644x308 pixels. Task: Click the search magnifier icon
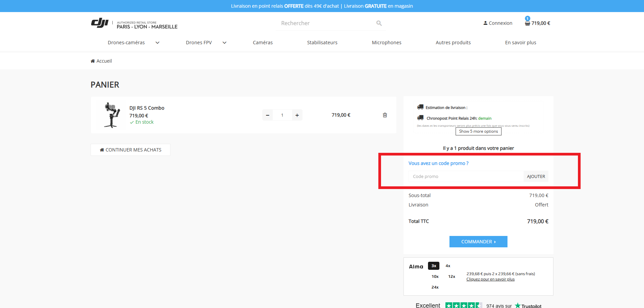tap(379, 23)
